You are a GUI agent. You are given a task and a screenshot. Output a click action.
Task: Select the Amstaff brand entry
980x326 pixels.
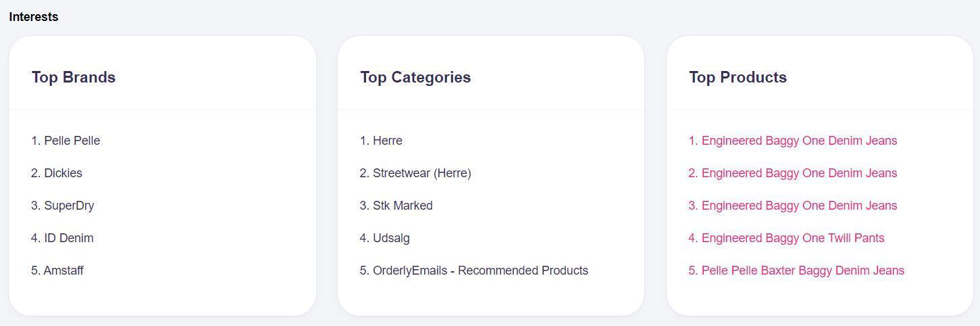click(x=63, y=271)
